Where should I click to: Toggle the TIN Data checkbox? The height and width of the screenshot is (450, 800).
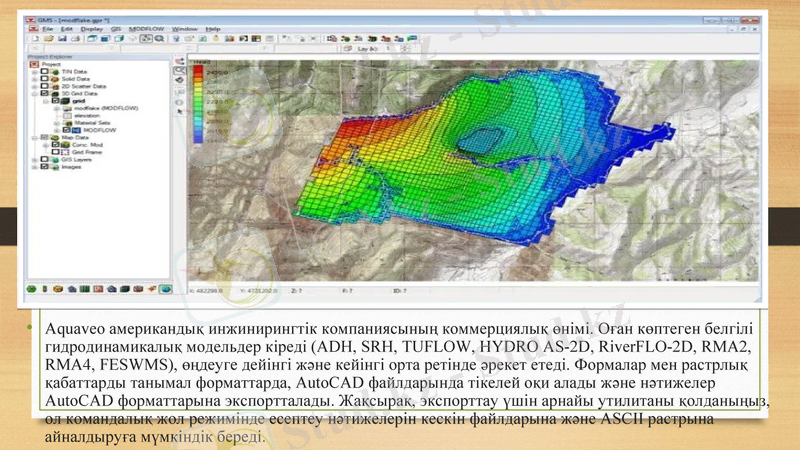pyautogui.click(x=45, y=72)
